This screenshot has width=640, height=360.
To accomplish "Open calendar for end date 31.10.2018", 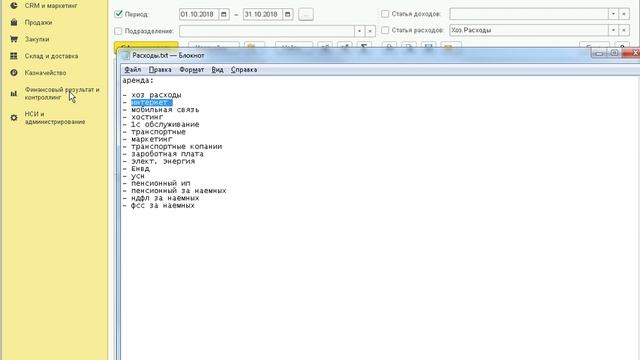I will click(288, 14).
